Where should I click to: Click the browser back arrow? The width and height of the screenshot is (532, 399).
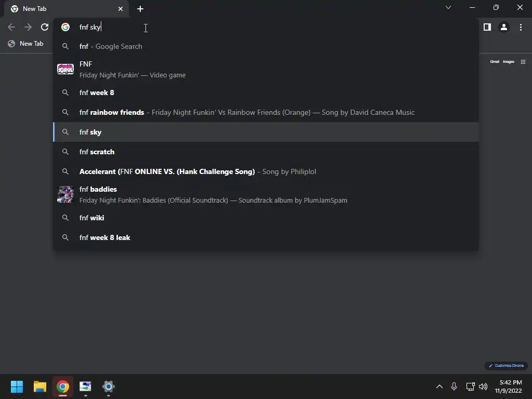point(11,27)
